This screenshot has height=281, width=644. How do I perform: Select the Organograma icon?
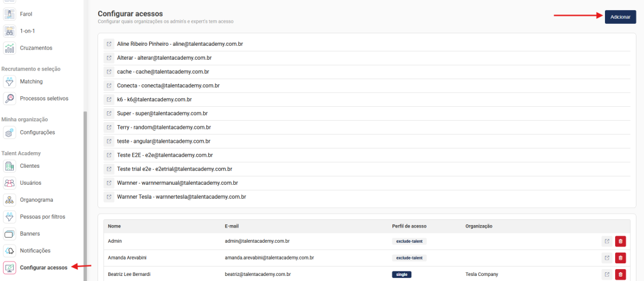coord(10,200)
